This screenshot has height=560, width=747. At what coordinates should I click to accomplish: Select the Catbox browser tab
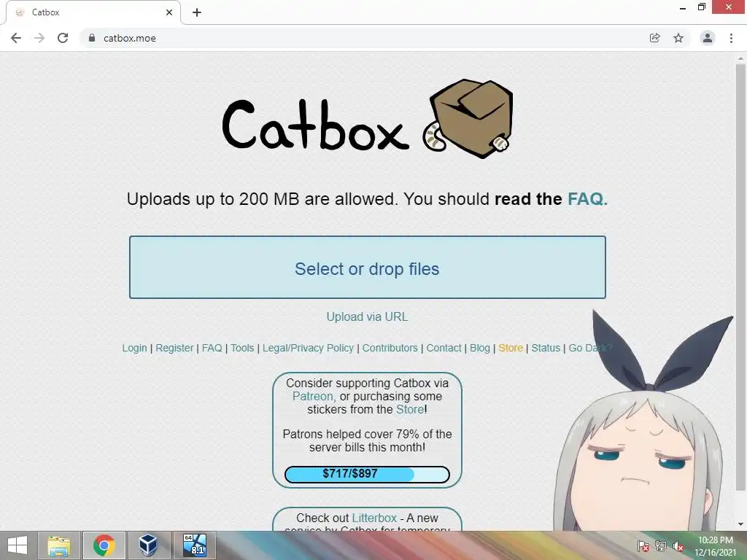[x=93, y=12]
